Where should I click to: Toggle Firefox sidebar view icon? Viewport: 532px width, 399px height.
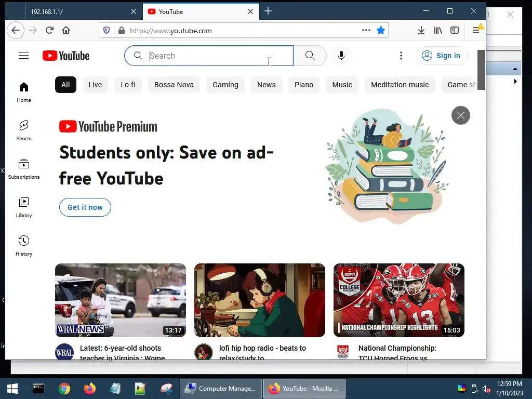click(454, 31)
